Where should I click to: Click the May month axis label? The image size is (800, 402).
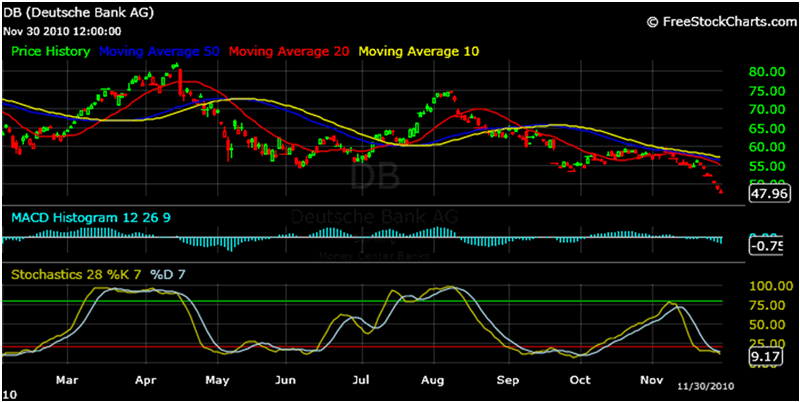(218, 380)
